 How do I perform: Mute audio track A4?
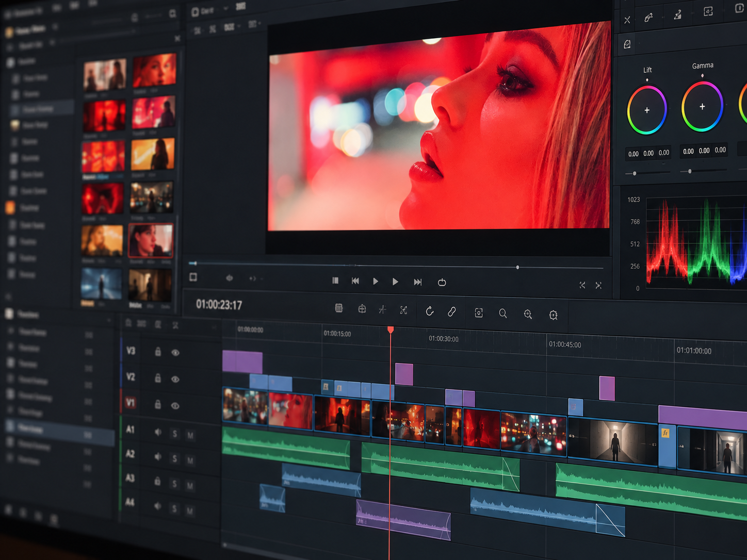click(x=190, y=511)
